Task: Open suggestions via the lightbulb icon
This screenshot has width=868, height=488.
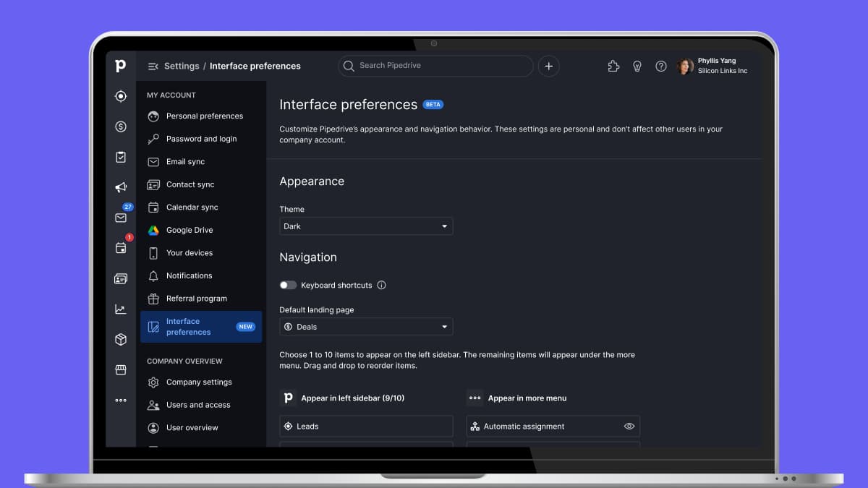Action: 637,66
